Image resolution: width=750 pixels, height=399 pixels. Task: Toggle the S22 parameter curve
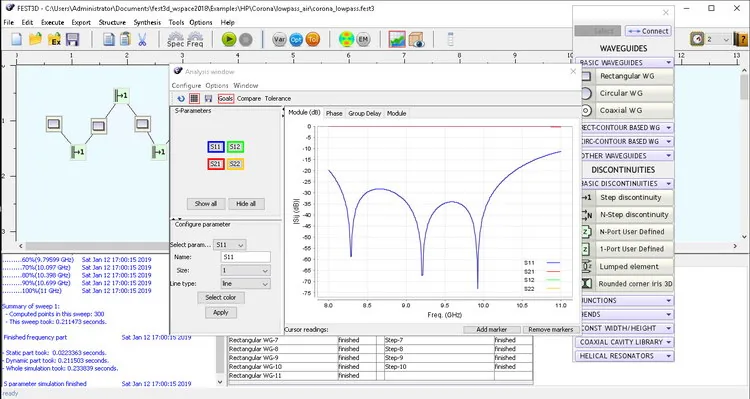coord(235,164)
